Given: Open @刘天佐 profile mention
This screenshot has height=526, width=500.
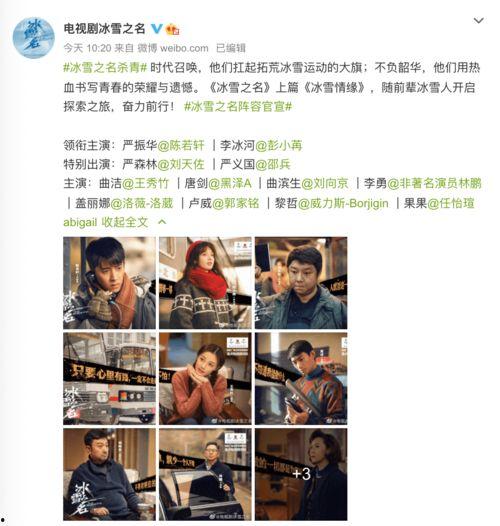Looking at the screenshot, I should 181,164.
